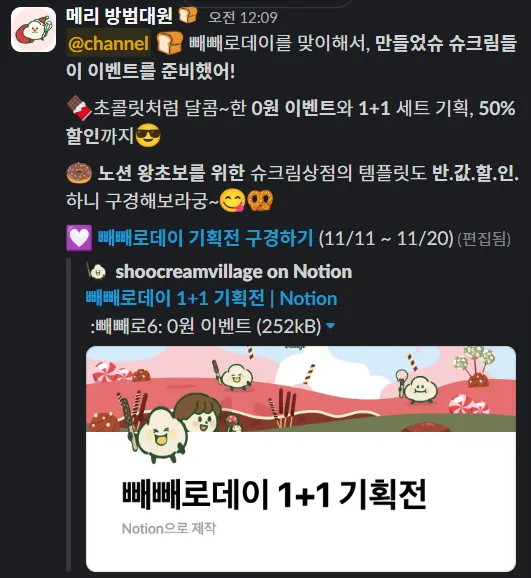
Task: Click the bread emoji beside the sender name
Action: [x=188, y=15]
